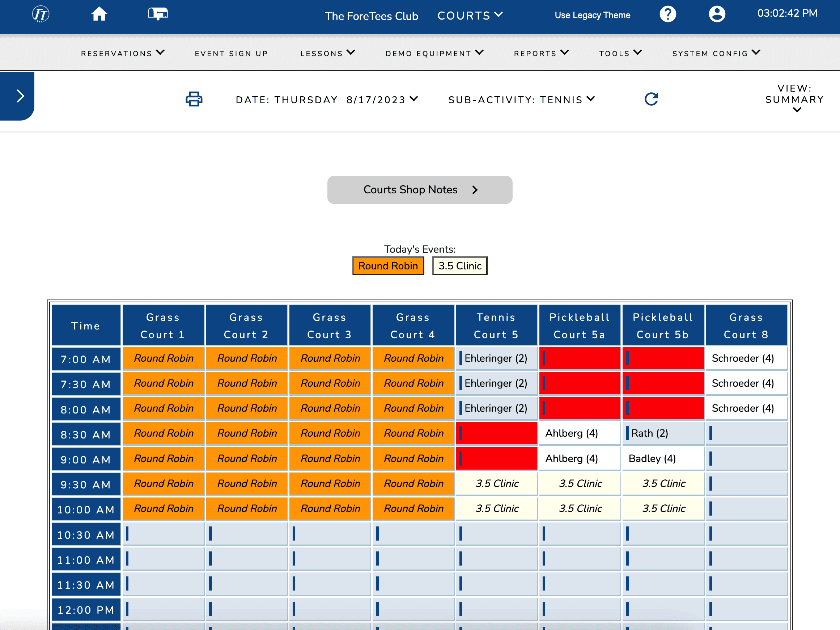Refresh the court sheet with reload icon

[651, 99]
